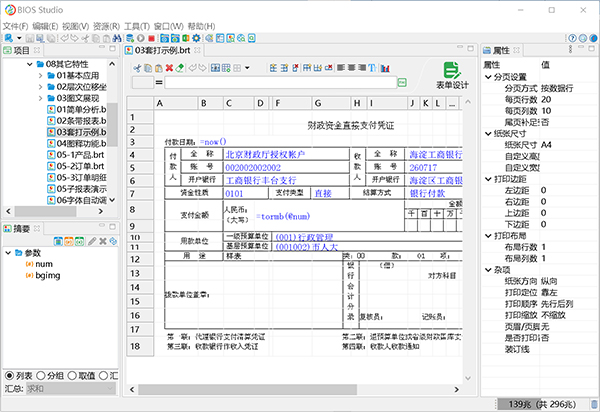
Task: Click the copy icon in editor toolbar
Action: (x=146, y=69)
